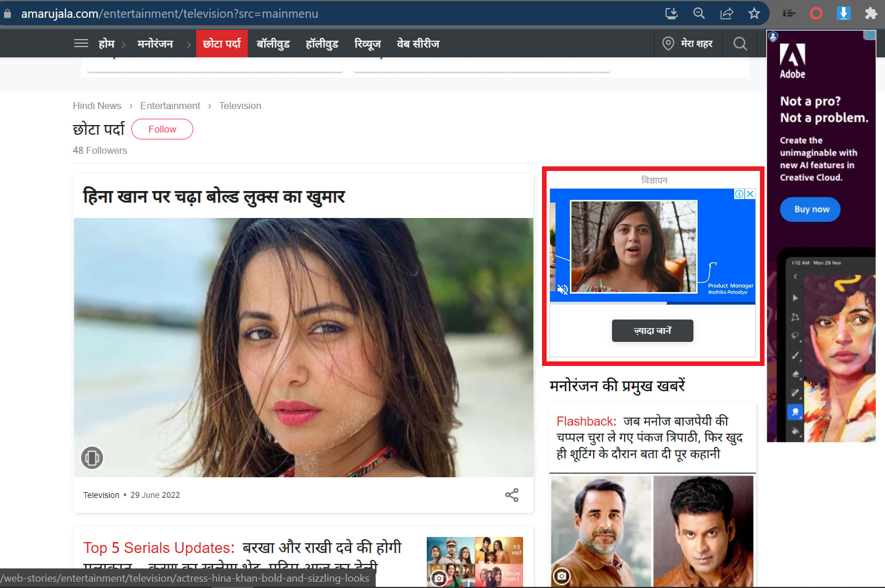This screenshot has width=885, height=588.
Task: Click the ज़्यादा जानें button on the ad
Action: pyautogui.click(x=652, y=330)
